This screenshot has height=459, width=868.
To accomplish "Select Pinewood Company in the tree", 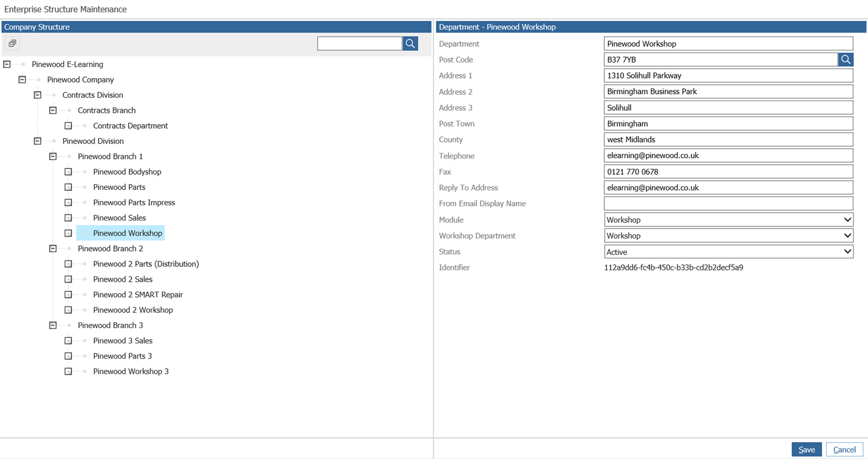I will 80,80.
